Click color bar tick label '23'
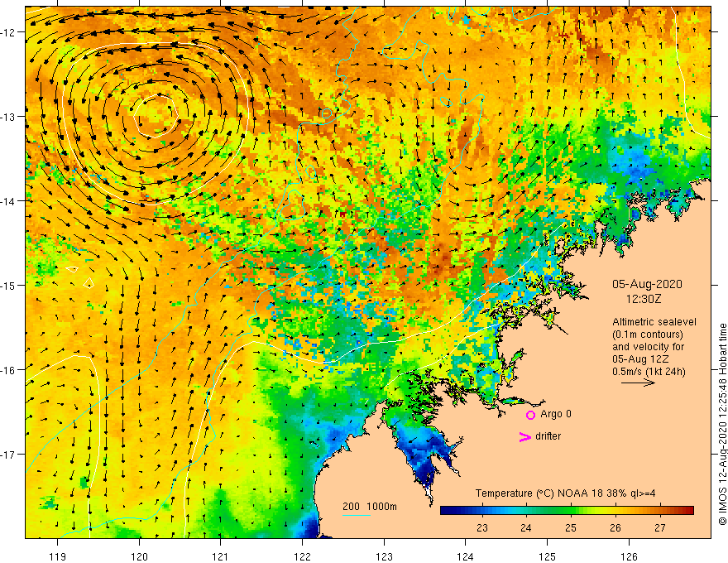This screenshot has width=728, height=563. (x=482, y=527)
